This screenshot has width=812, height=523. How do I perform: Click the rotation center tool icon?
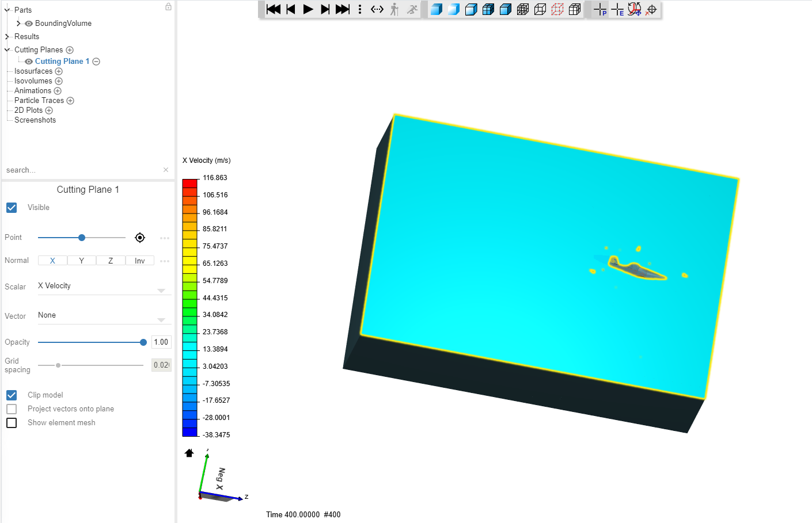pos(635,9)
